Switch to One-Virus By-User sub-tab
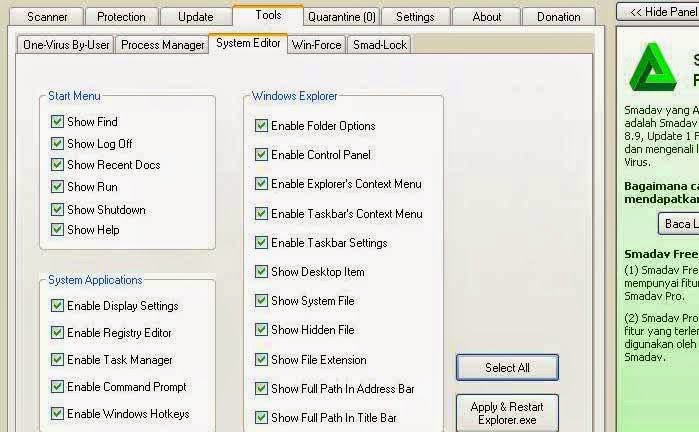This screenshot has width=699, height=432. 66,45
